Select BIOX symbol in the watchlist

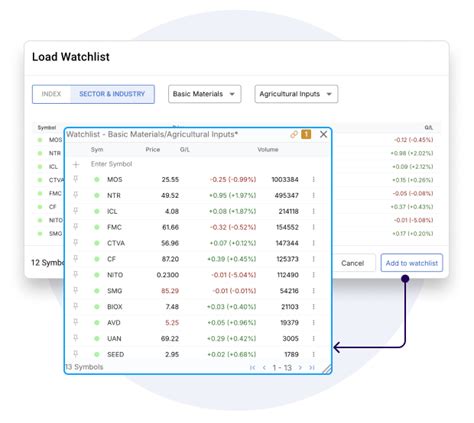(115, 307)
